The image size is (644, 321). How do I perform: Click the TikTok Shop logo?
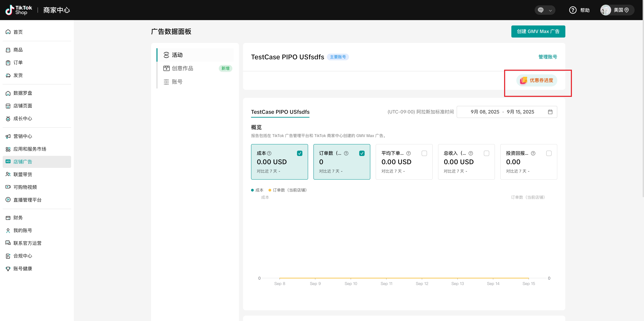tap(19, 10)
